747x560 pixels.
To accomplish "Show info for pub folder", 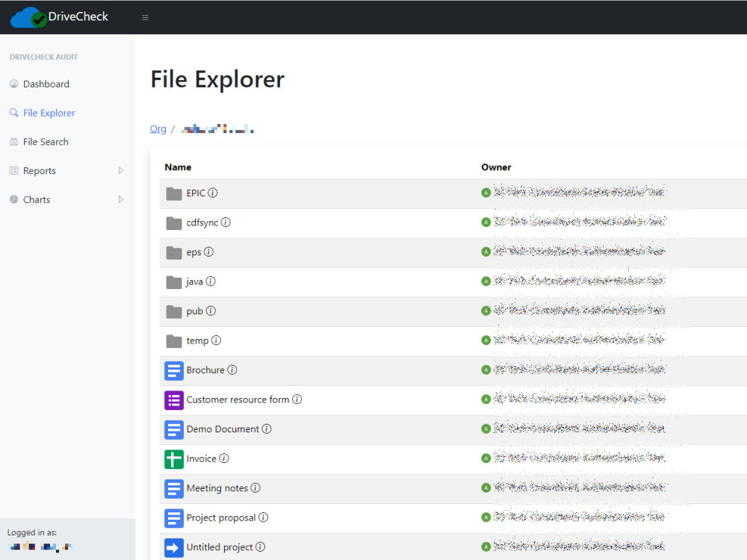I will 211,311.
